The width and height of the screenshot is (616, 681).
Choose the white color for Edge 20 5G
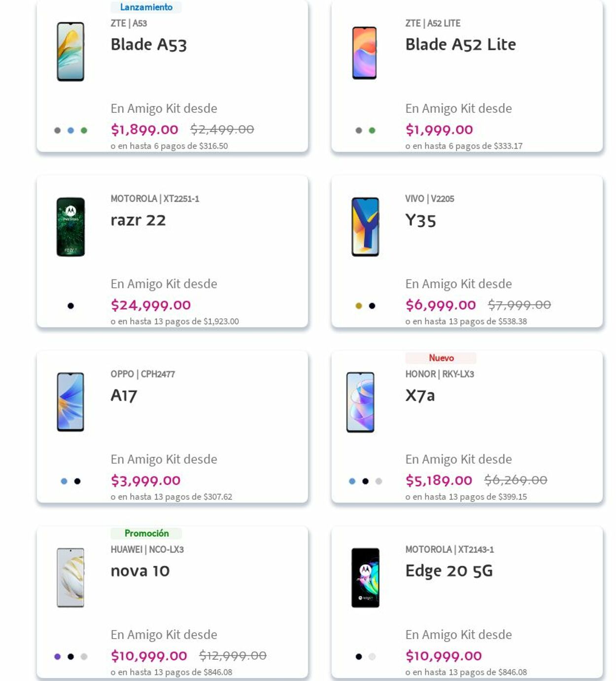[372, 657]
